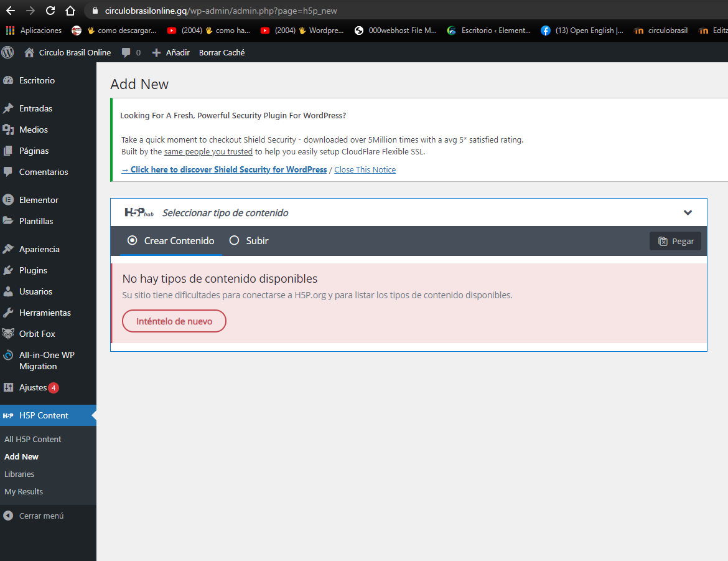The height and width of the screenshot is (561, 728).
Task: Open the como ha... YouTube bookmark
Action: point(209,31)
